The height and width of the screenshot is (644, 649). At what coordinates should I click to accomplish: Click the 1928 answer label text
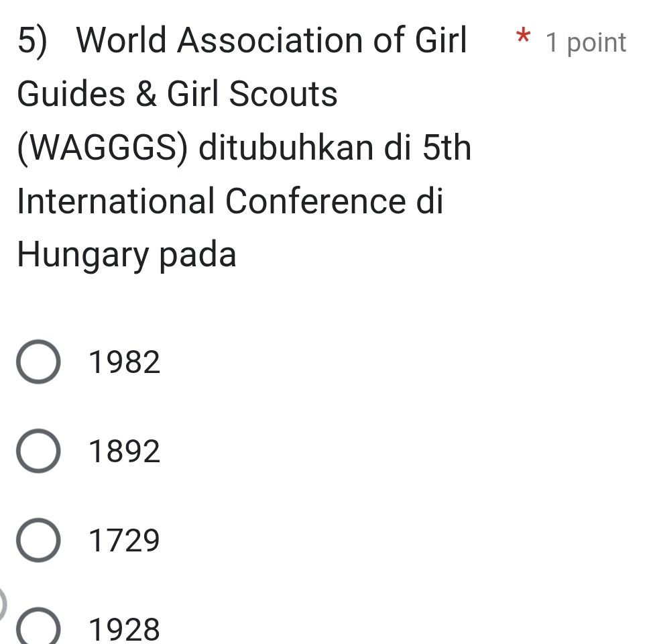point(125,628)
